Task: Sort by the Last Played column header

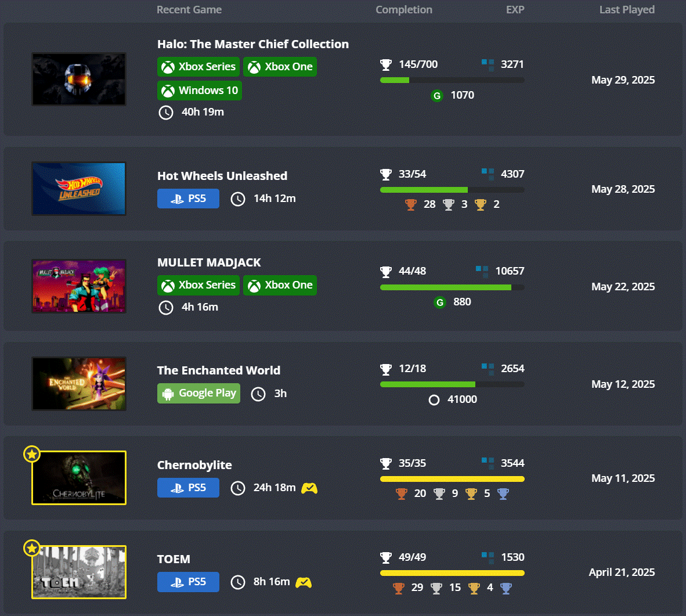Action: point(627,10)
